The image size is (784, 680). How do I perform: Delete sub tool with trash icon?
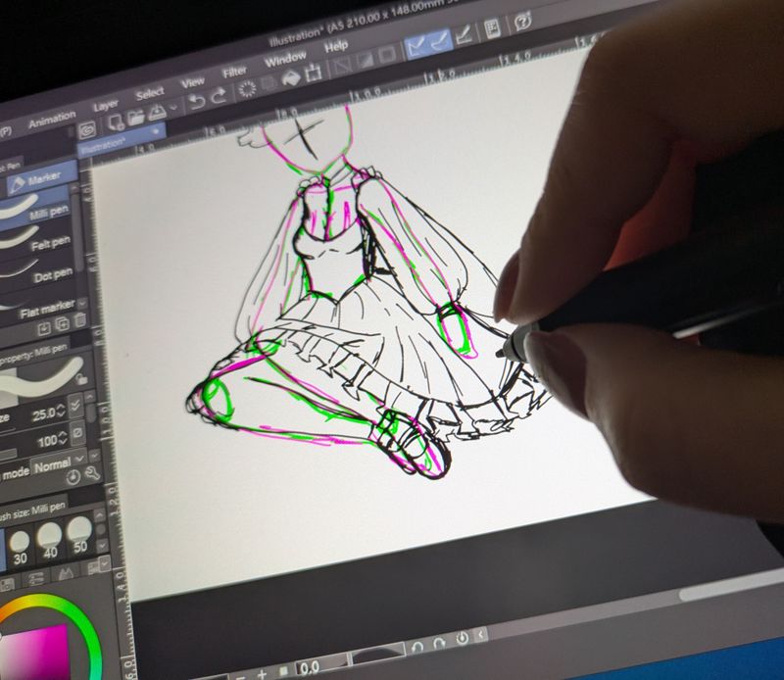(80, 320)
